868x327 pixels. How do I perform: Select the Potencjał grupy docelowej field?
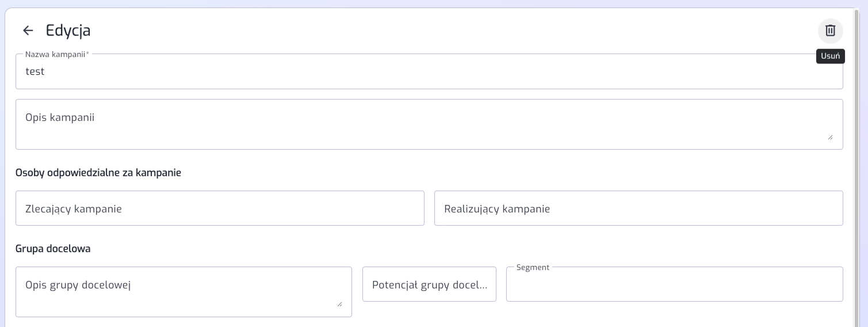pyautogui.click(x=429, y=284)
